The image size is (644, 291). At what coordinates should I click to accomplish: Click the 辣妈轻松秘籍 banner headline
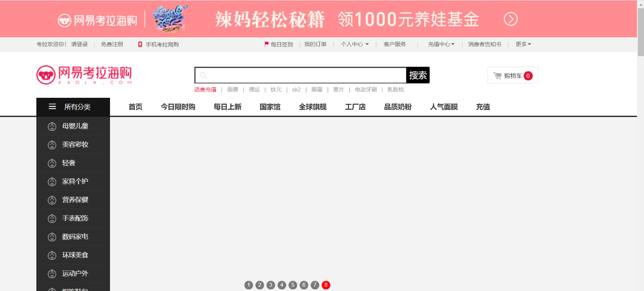[x=270, y=19]
